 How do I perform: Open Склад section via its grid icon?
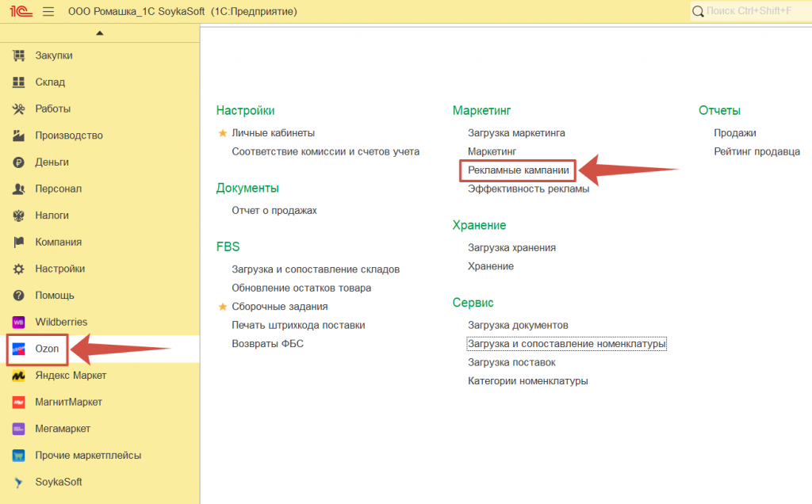pos(19,82)
